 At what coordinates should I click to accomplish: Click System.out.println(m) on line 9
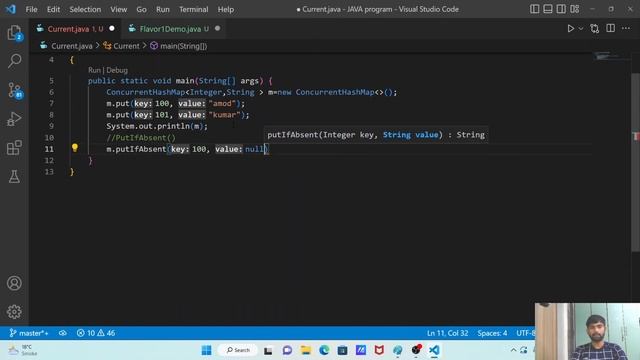[157, 127]
